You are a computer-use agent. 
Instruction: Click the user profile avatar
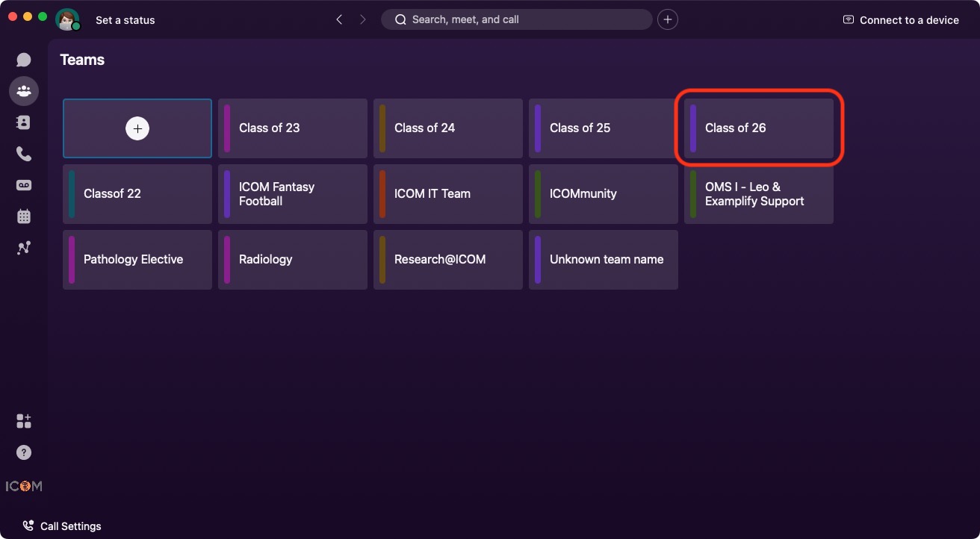coord(67,19)
